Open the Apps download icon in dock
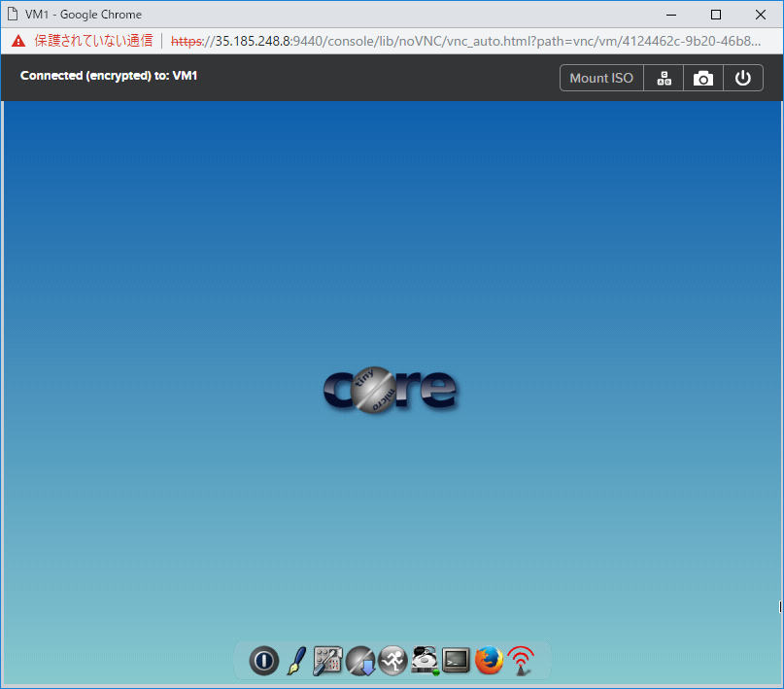Screen dimensions: 784x689 coord(360,661)
